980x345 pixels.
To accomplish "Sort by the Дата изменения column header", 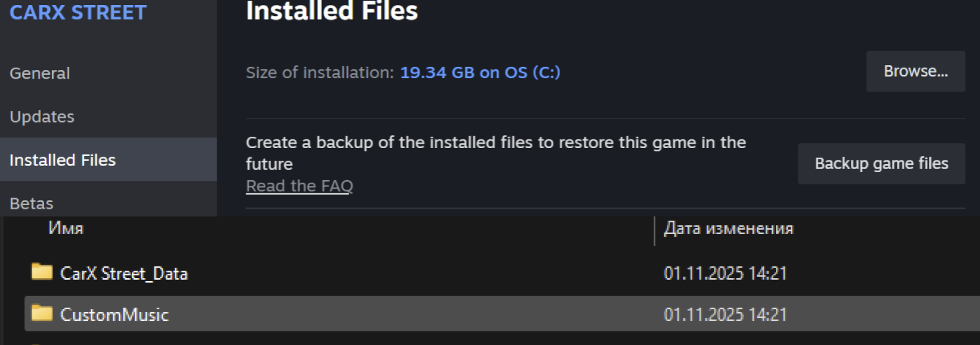I will point(728,229).
